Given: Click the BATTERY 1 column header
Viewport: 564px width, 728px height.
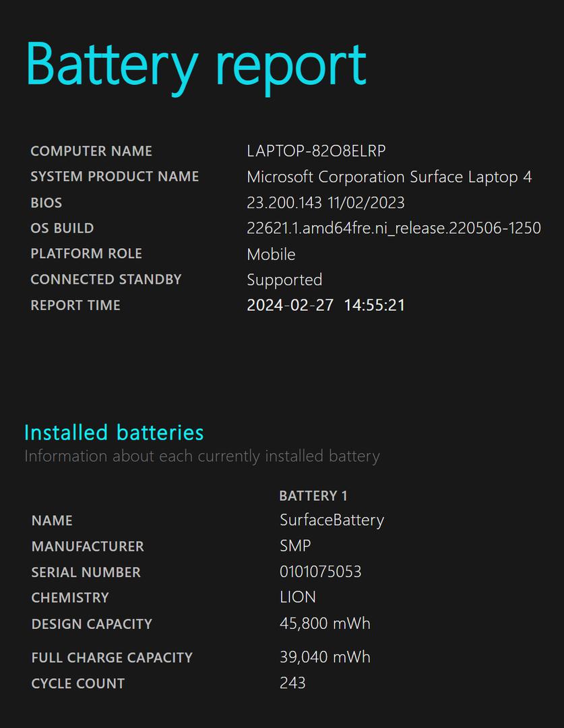Looking at the screenshot, I should tap(313, 496).
